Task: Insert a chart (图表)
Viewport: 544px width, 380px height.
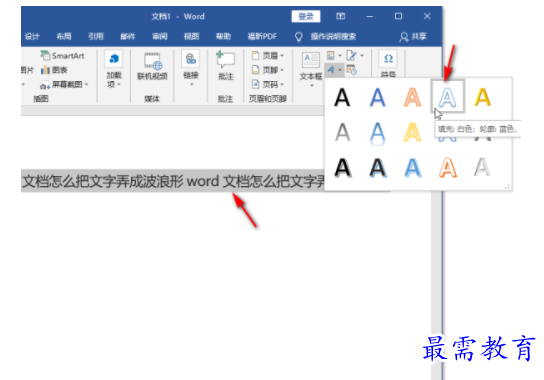Action: click(54, 70)
